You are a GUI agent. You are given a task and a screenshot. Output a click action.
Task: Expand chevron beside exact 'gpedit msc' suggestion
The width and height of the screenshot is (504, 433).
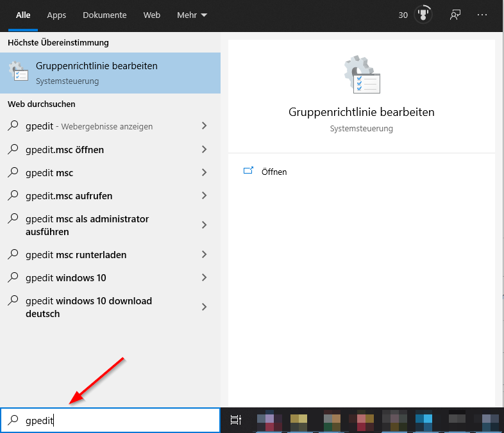204,172
